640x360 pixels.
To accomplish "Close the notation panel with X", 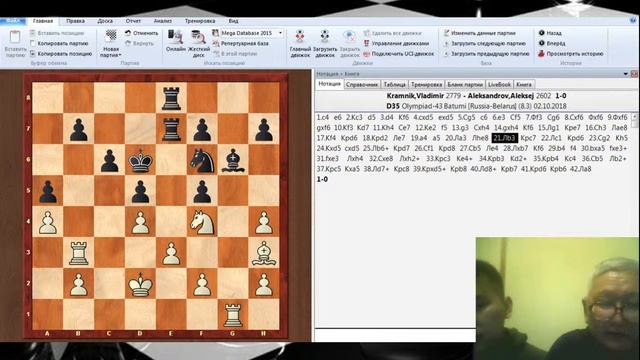I will pos(634,74).
